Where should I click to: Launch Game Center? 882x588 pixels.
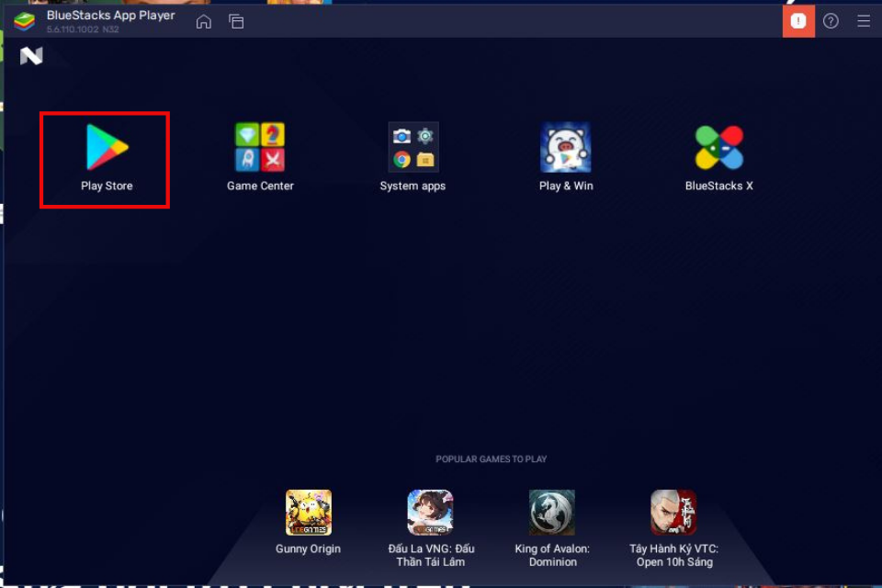[x=260, y=147]
